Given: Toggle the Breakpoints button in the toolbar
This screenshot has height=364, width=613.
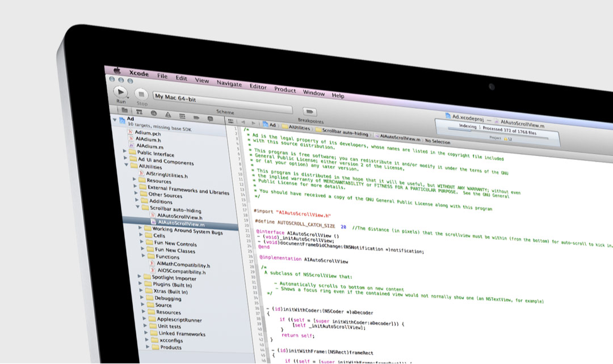Looking at the screenshot, I should [310, 112].
